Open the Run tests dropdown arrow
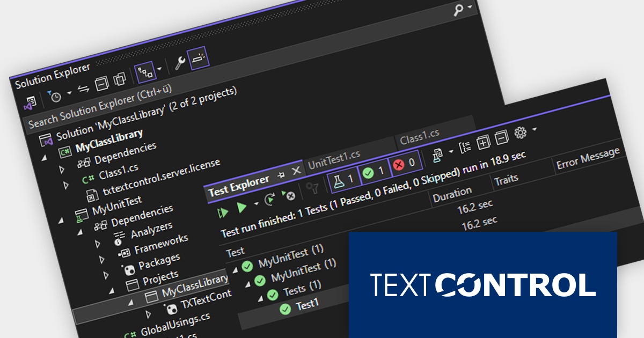 pyautogui.click(x=256, y=203)
